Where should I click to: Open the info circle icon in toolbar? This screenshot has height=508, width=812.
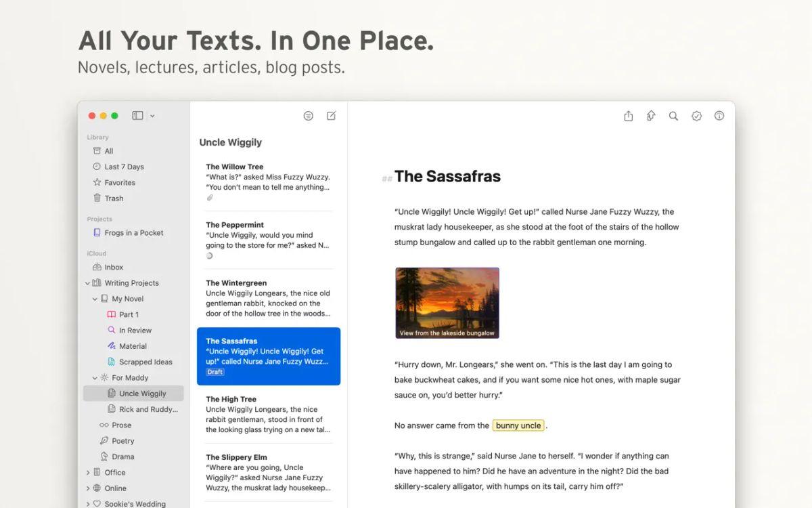click(719, 116)
